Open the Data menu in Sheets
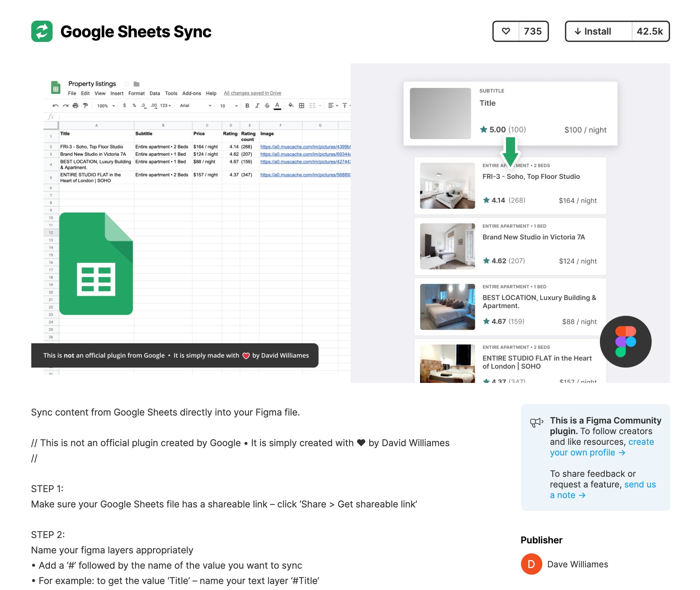 (154, 93)
